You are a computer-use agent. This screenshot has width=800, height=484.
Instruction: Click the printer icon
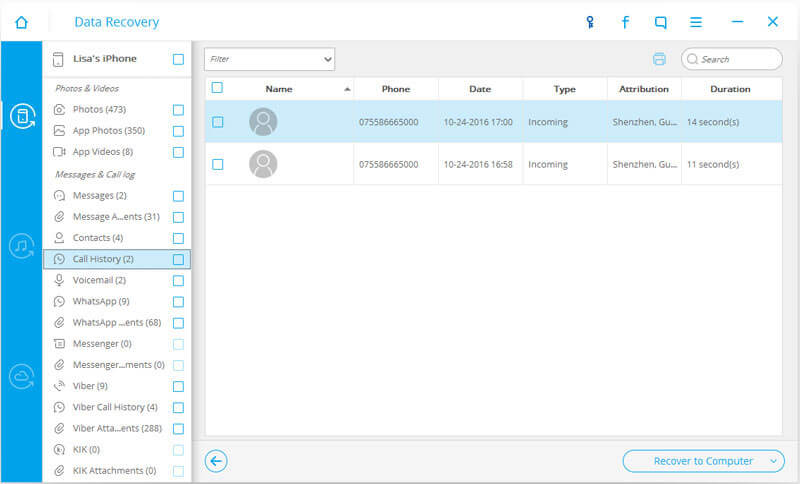click(659, 59)
